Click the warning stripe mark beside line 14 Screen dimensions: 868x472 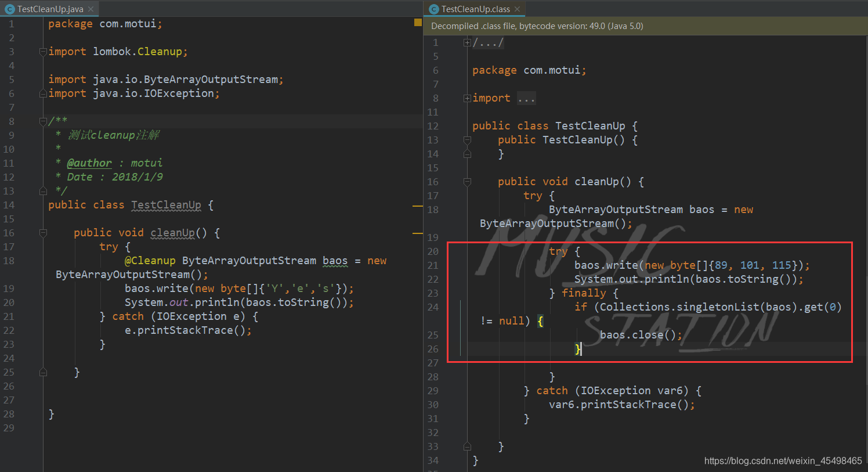click(418, 206)
